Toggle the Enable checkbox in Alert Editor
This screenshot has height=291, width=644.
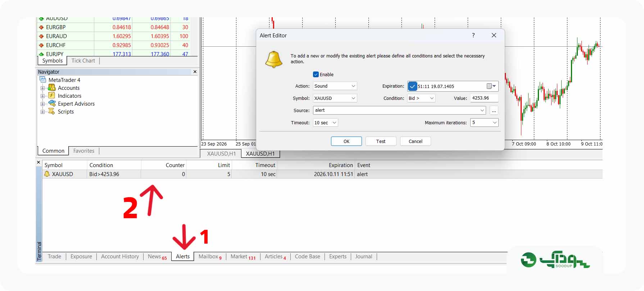click(x=316, y=74)
